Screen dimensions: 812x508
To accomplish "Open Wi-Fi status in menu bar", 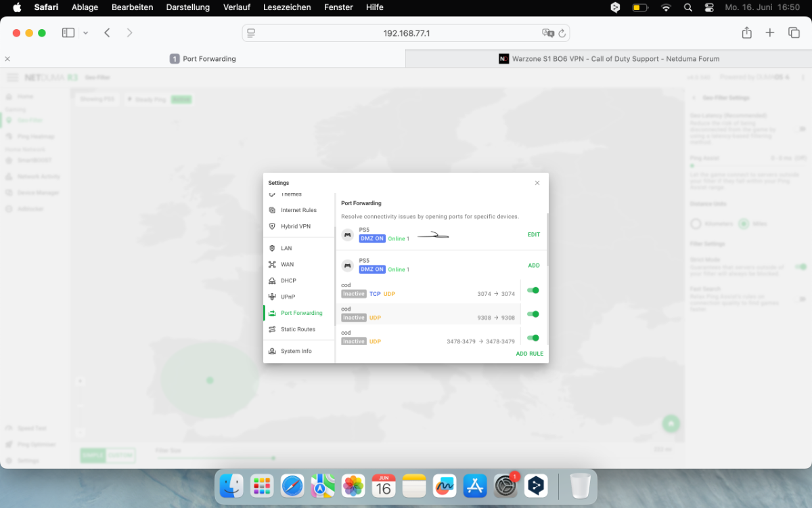I will pyautogui.click(x=666, y=7).
